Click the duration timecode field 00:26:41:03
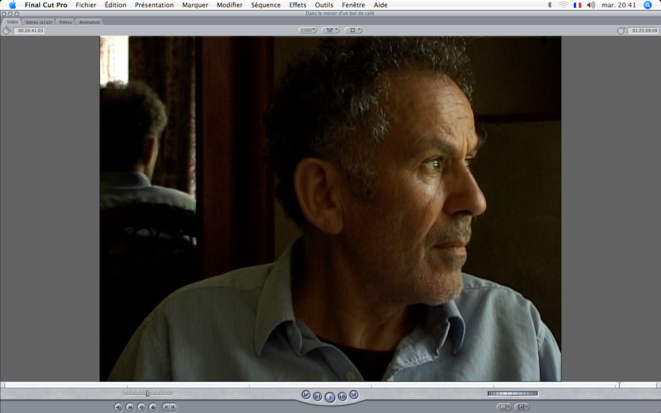The width and height of the screenshot is (661, 413). click(30, 31)
